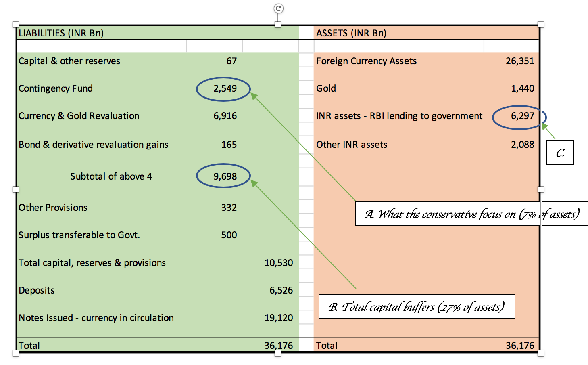
Task: Click the value 6,526
Action: (x=281, y=290)
